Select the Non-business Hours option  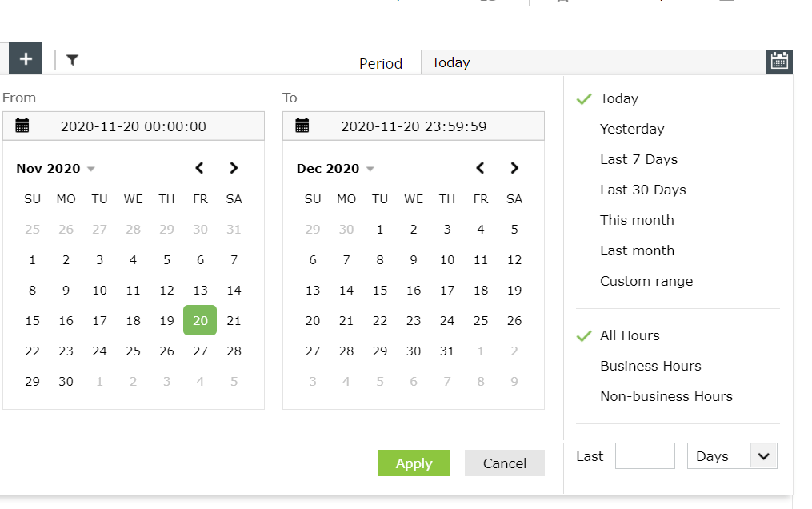(x=666, y=396)
